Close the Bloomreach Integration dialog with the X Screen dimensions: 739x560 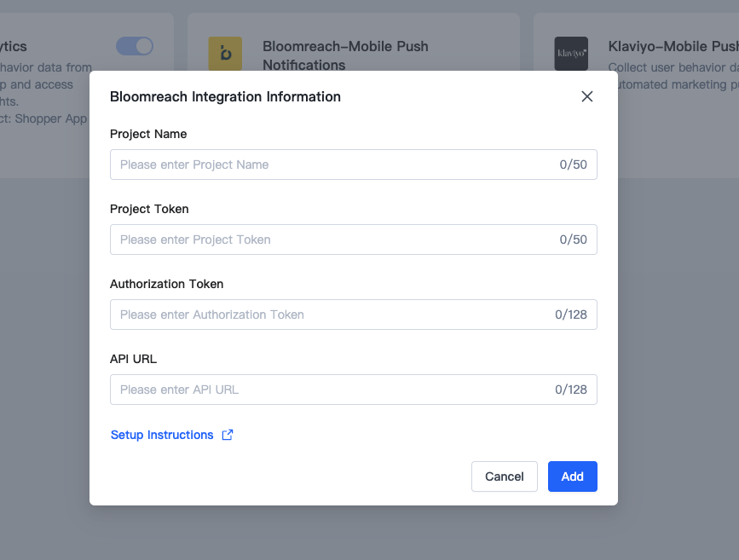[586, 96]
